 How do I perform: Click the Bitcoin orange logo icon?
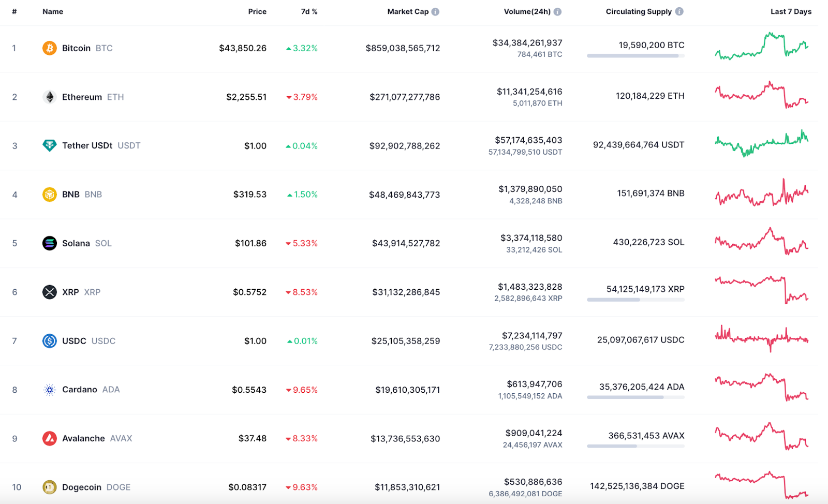[49, 48]
